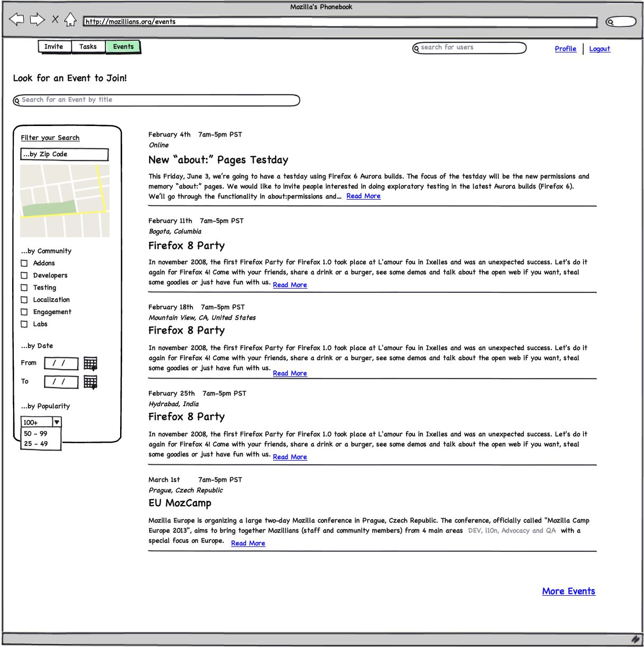Read More about EU MozCamp

pyautogui.click(x=248, y=543)
